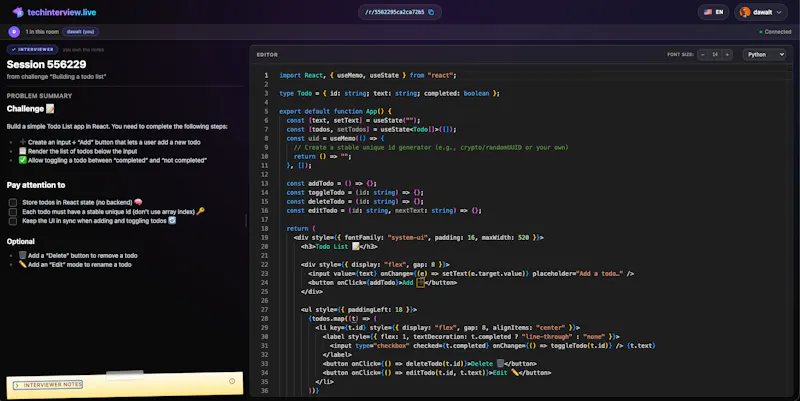
Task: Click the EDITOR panel header label
Action: pos(267,55)
